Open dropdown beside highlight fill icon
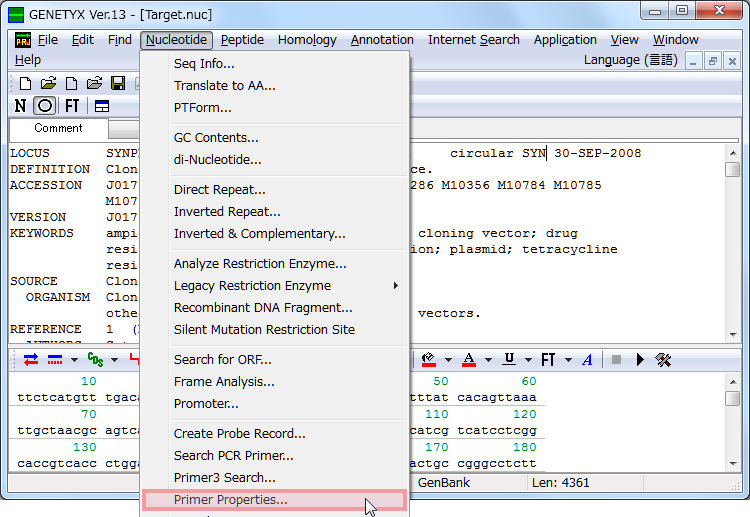 (x=448, y=360)
